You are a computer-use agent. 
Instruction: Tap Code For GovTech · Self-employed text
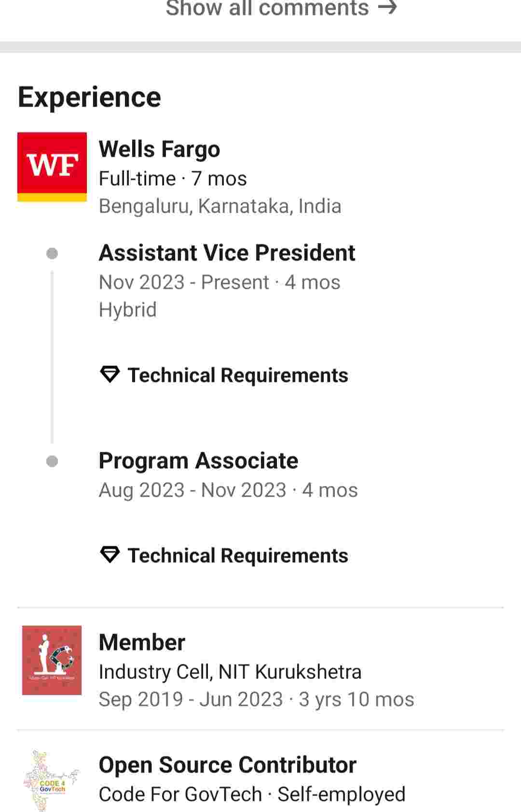(x=252, y=794)
